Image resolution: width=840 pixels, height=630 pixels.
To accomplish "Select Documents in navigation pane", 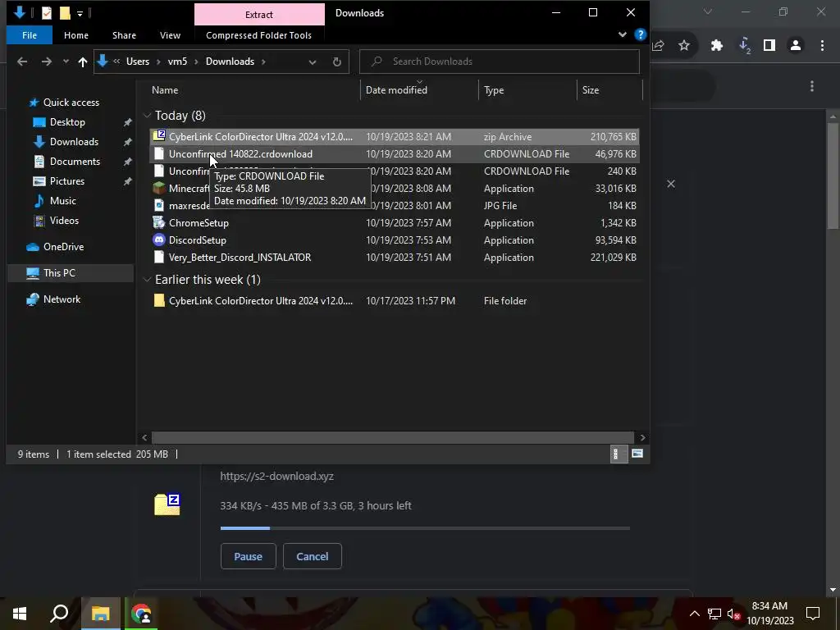I will (x=75, y=162).
